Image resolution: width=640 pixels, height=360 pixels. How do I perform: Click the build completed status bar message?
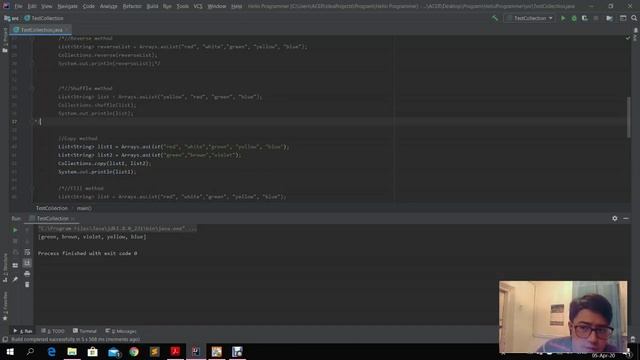click(x=76, y=340)
